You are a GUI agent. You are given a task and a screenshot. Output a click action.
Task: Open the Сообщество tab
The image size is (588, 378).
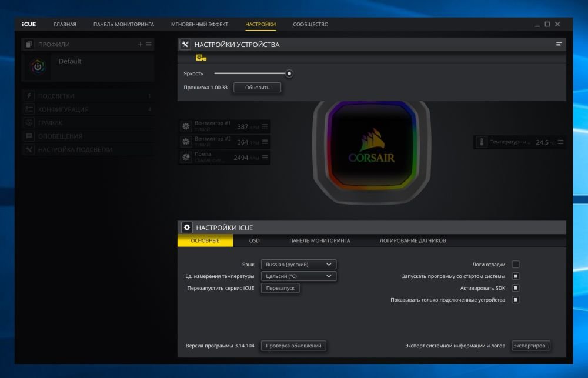[310, 24]
